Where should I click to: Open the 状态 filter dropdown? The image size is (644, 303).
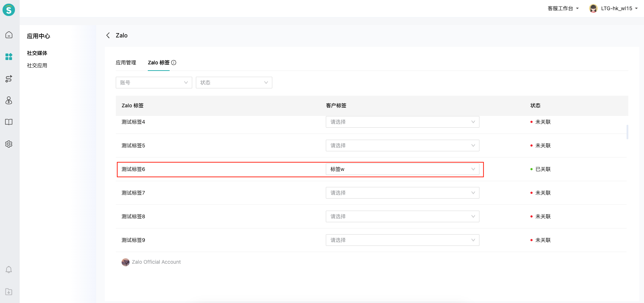coord(234,83)
